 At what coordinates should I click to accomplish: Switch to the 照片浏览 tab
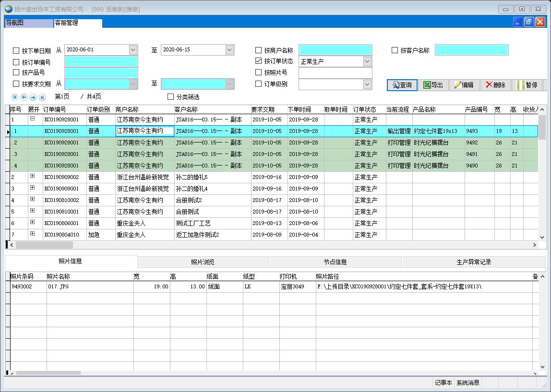(x=203, y=262)
